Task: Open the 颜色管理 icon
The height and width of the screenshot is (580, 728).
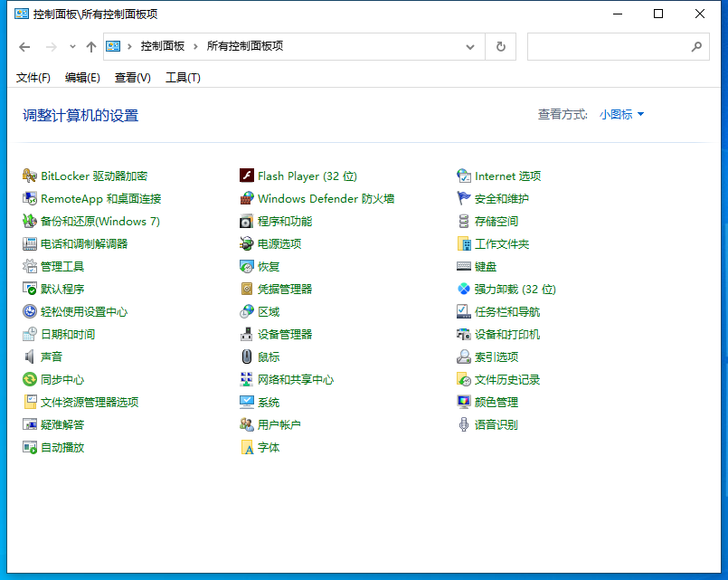Action: pyautogui.click(x=464, y=403)
